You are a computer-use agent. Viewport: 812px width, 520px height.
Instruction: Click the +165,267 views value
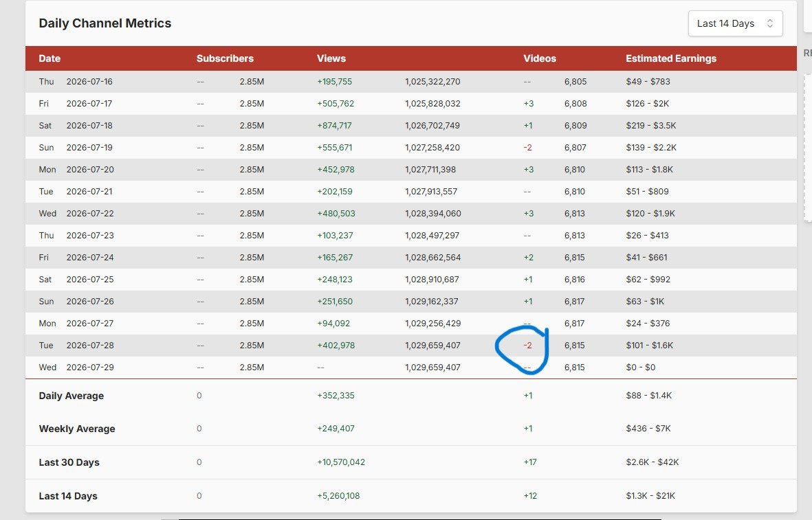click(335, 257)
